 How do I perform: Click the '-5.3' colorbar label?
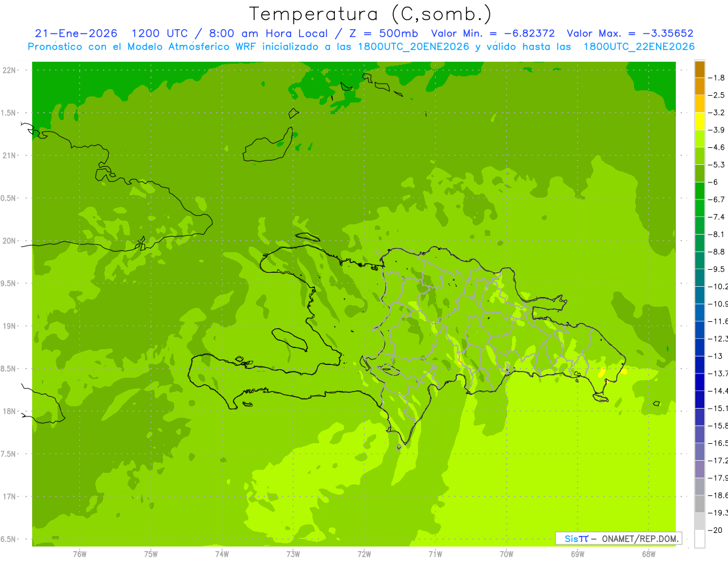716,165
